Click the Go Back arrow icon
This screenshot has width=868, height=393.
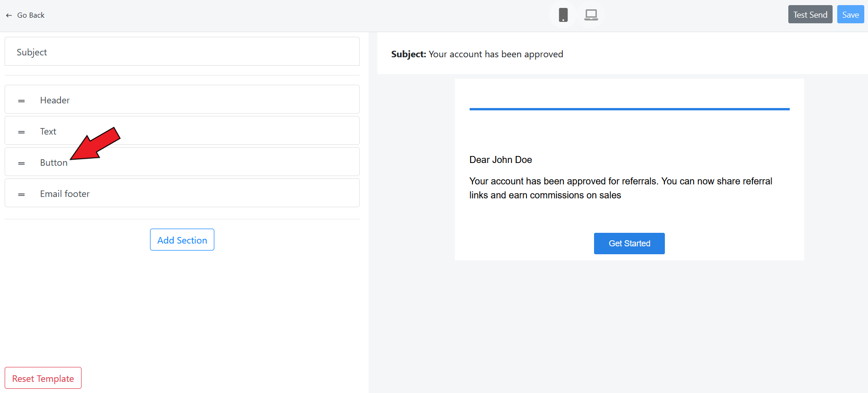coord(9,15)
